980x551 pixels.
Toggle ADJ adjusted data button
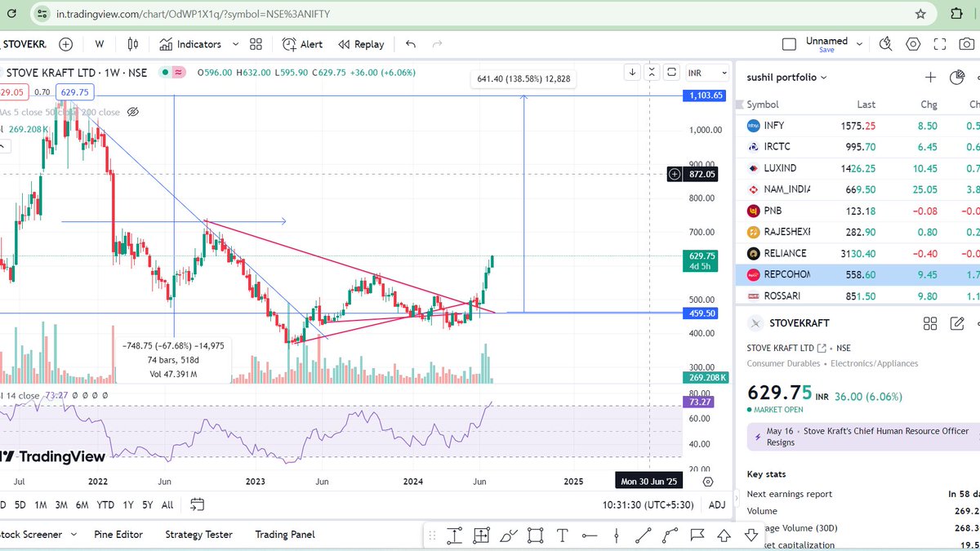click(717, 505)
